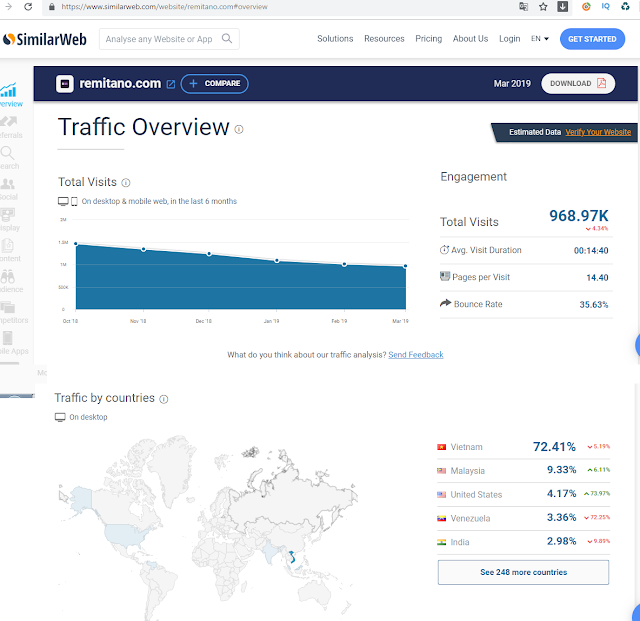Open Traffic by countries info icon
Screen dimensions: 640x621
163,399
